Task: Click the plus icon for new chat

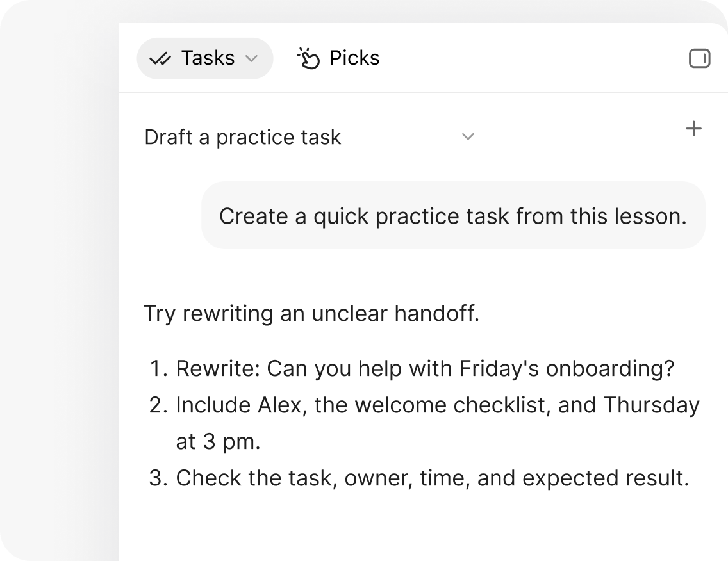Action: 693,129
